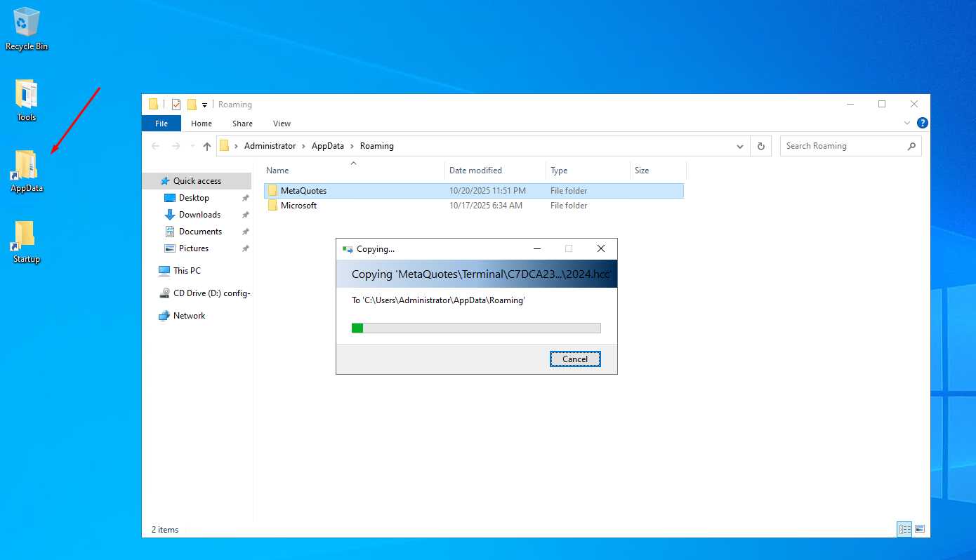Click AppData in the breadcrumb path
This screenshot has height=560, width=976.
[328, 146]
